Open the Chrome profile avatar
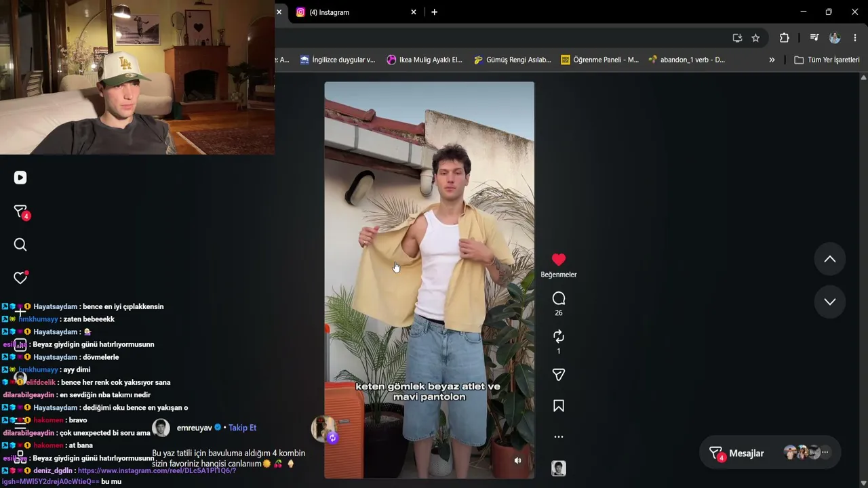The height and width of the screenshot is (488, 868). pyautogui.click(x=835, y=38)
